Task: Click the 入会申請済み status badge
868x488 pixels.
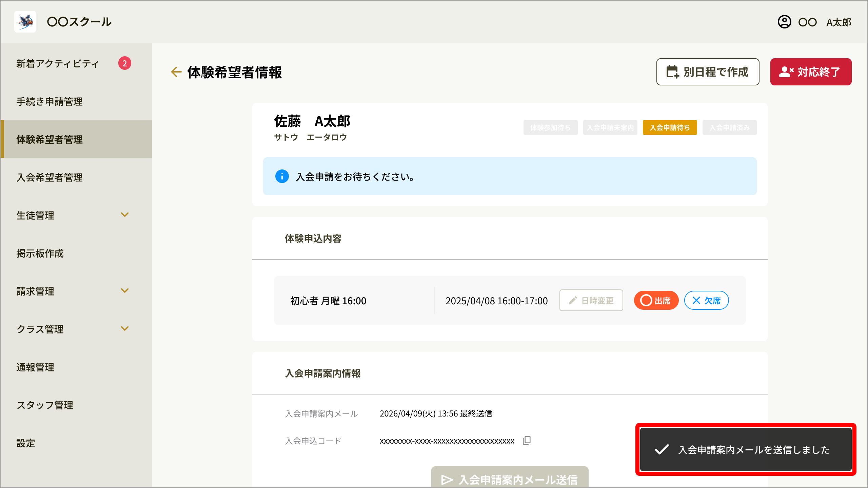Action: (x=729, y=127)
